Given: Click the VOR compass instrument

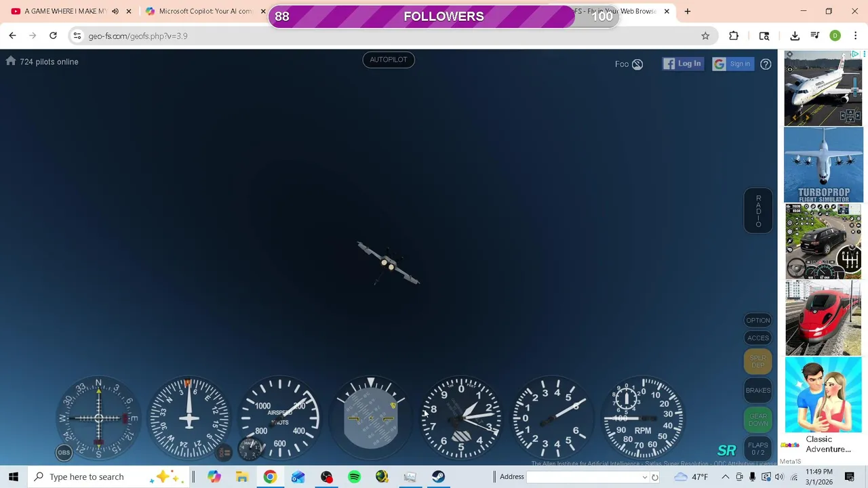Looking at the screenshot, I should click(x=98, y=418).
